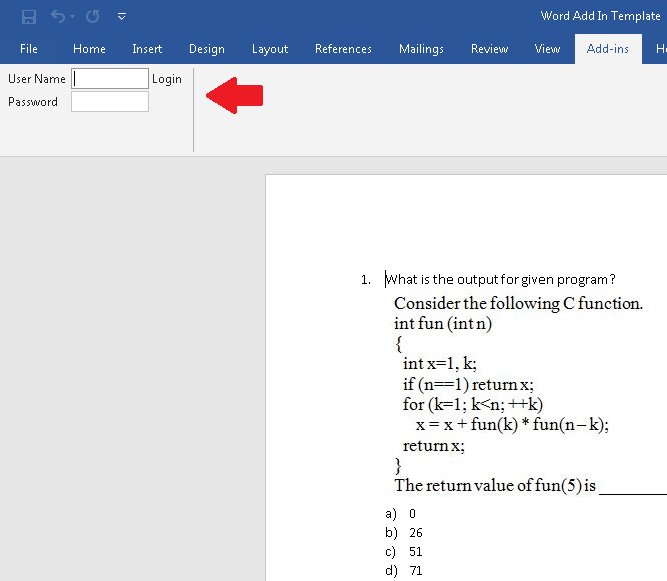The width and height of the screenshot is (667, 581).
Task: Click the 'User Name' label
Action: (37, 79)
